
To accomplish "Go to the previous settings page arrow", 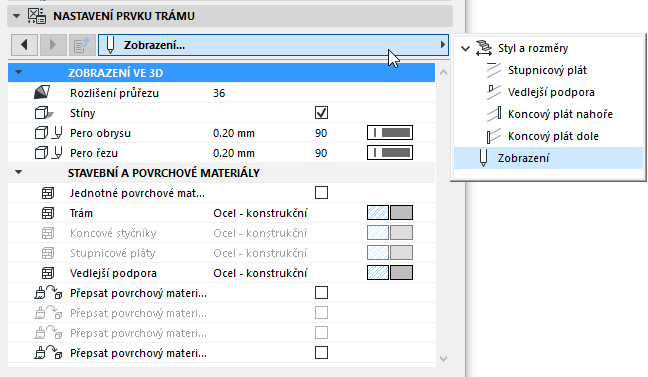I will tap(24, 45).
